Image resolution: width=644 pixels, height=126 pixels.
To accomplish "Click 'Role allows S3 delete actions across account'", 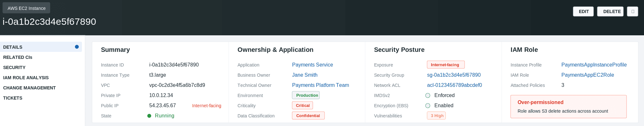I will (563, 111).
